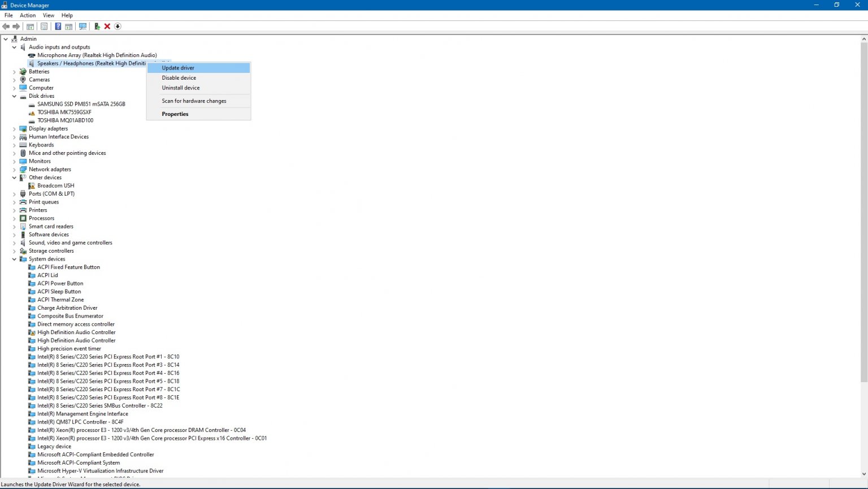Click the green-arrow update driver toolbar icon
The width and height of the screenshot is (868, 489).
97,27
